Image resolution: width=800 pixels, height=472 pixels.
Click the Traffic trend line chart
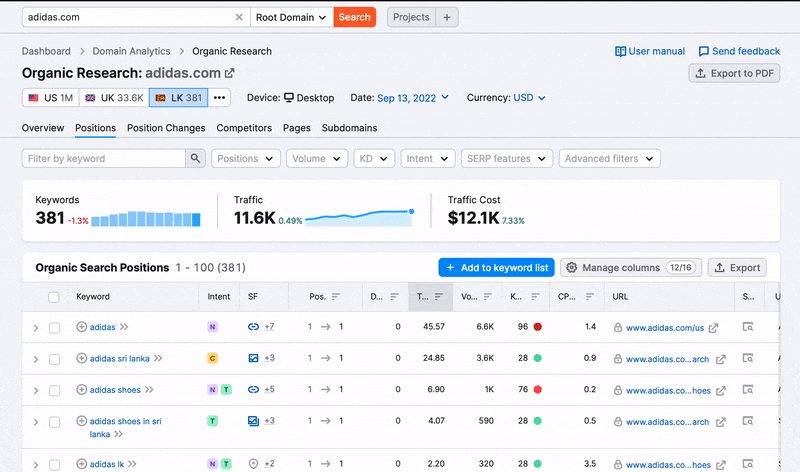[x=360, y=217]
